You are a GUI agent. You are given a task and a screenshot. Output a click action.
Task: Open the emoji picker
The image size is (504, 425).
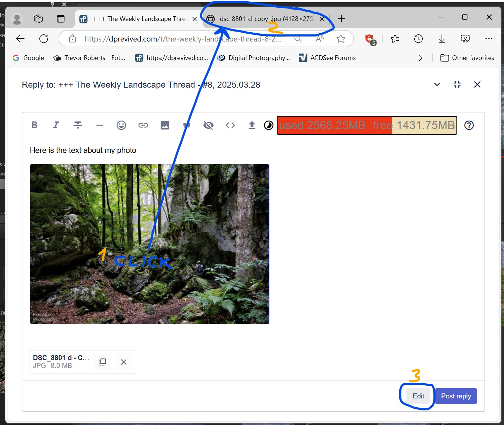(121, 125)
